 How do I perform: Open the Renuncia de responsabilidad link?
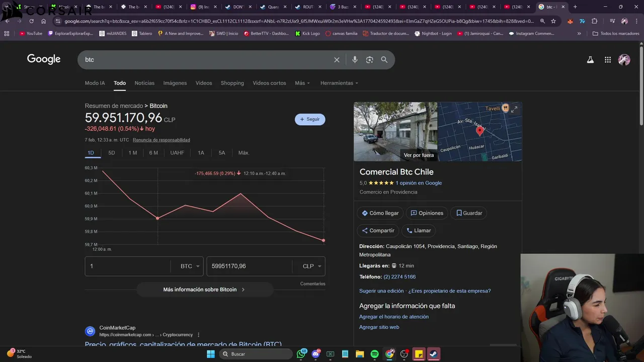(162, 140)
